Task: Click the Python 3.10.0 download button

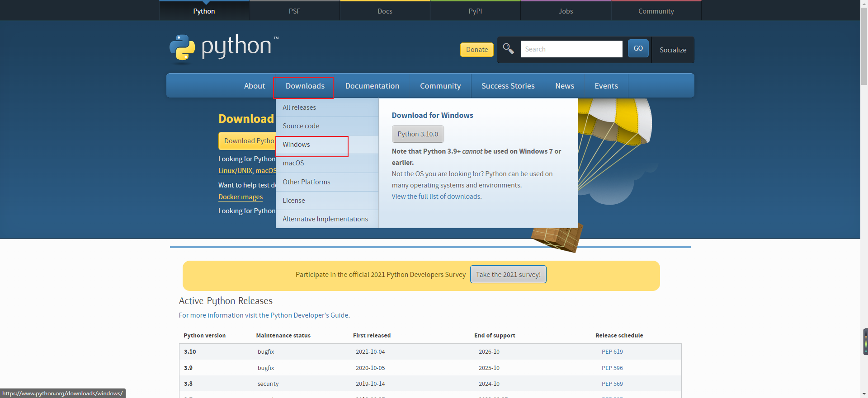Action: point(418,134)
